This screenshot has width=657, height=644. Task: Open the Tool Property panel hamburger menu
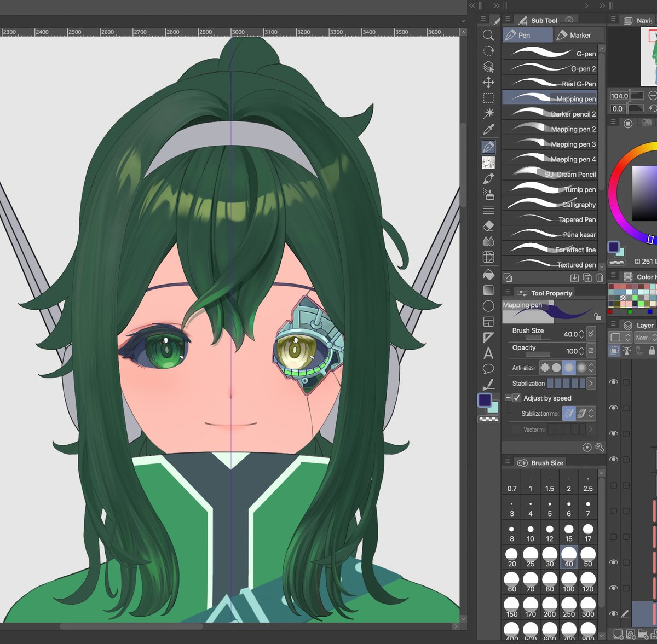(508, 292)
